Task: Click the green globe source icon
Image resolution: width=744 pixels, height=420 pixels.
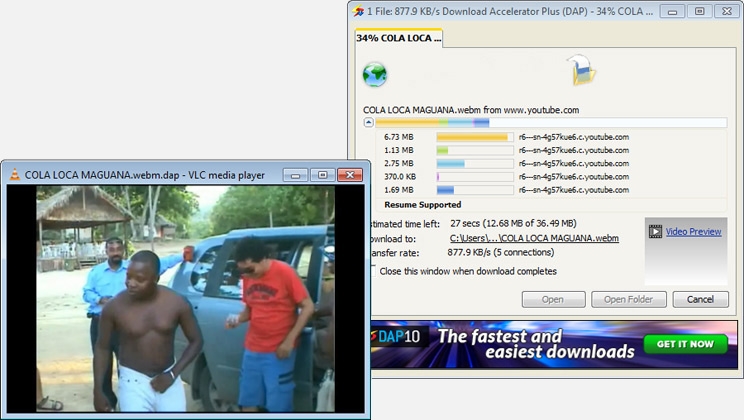Action: (x=375, y=74)
